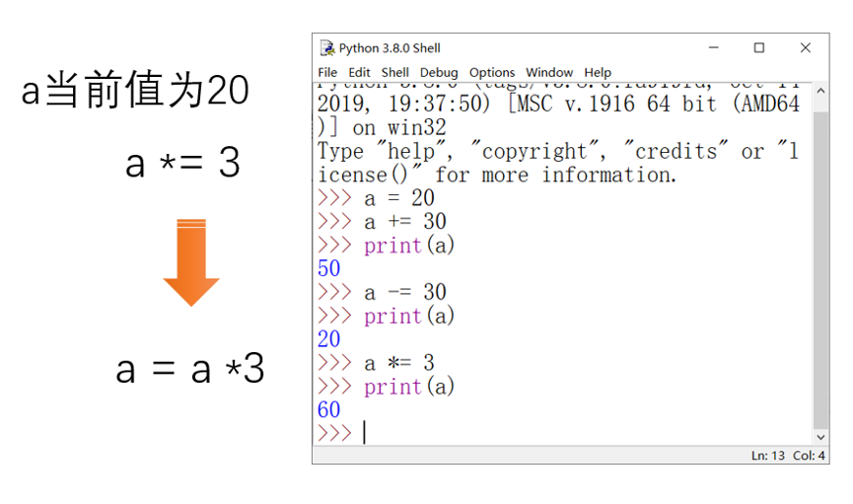Click the slide text 'a当前值为20'

[135, 90]
